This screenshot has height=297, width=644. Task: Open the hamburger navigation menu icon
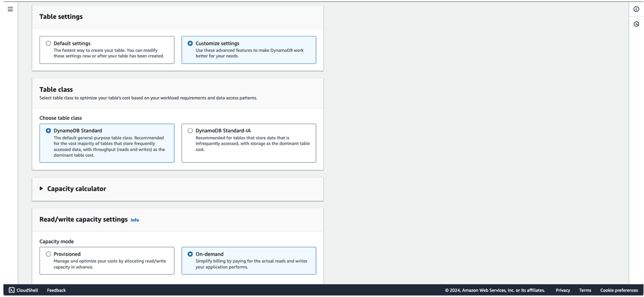[x=10, y=9]
